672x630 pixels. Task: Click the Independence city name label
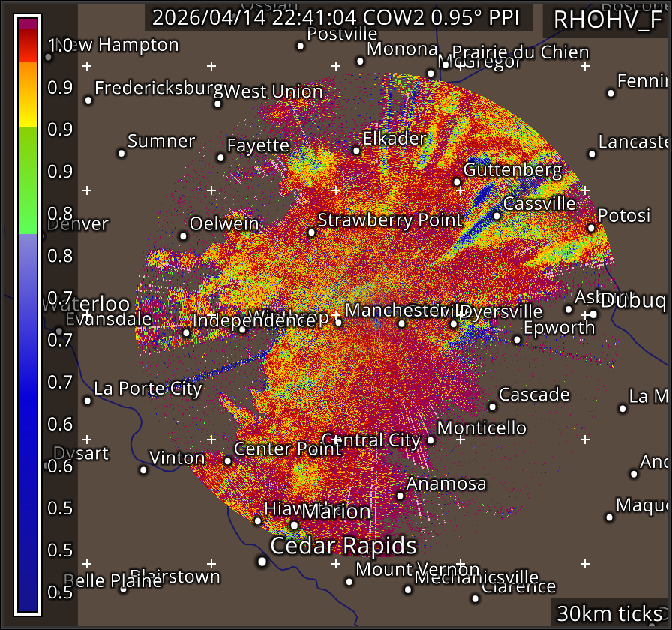254,320
